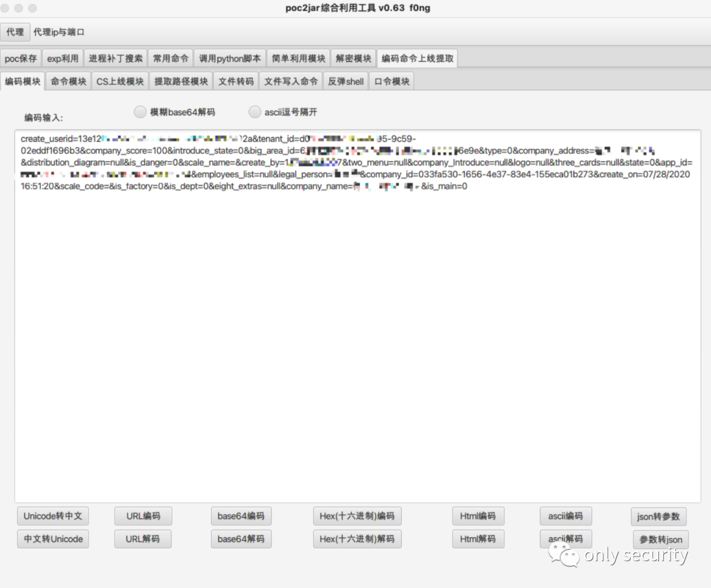The image size is (711, 588).
Task: Click the is_main=0 text in the input
Action: click(x=447, y=186)
